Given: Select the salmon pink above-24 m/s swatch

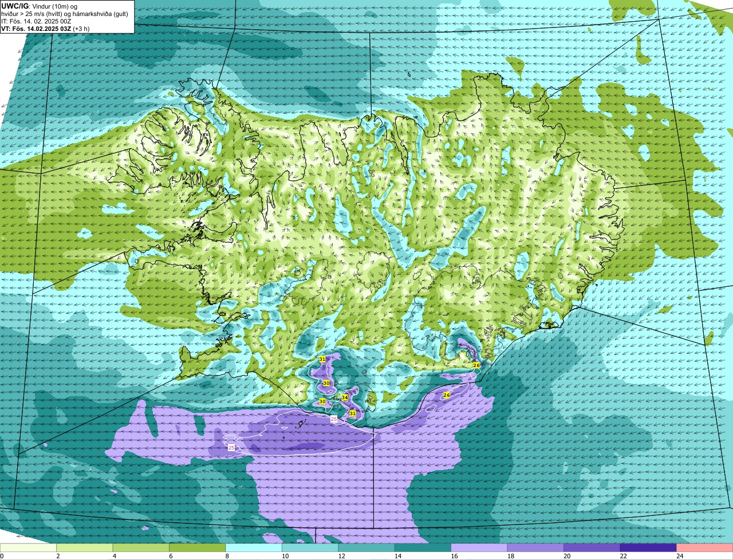Looking at the screenshot, I should point(705,547).
